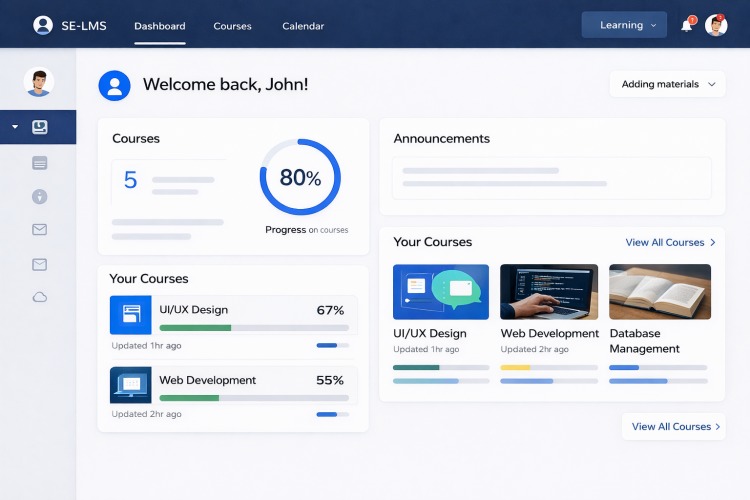
Task: Switch to the Dashboard tab
Action: pos(160,26)
